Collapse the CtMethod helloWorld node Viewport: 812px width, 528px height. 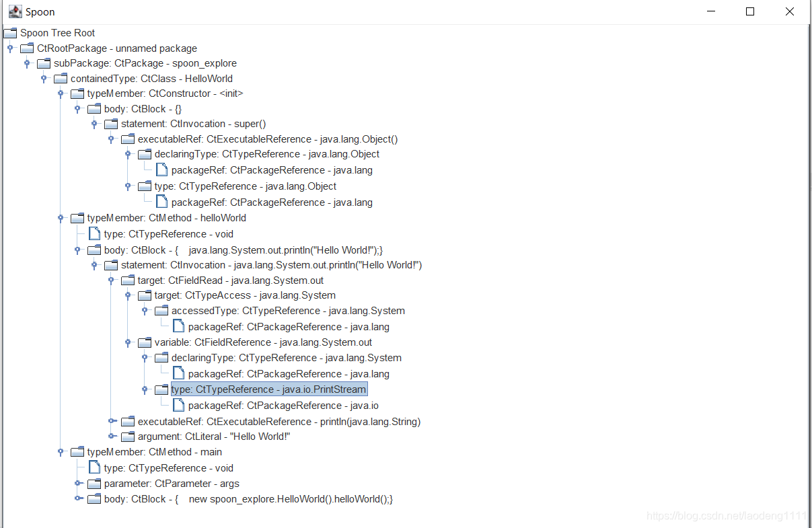pos(61,218)
